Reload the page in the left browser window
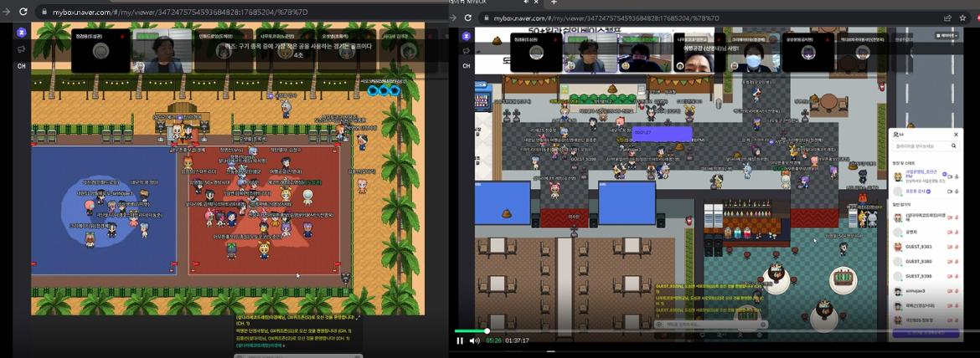 coord(23,11)
